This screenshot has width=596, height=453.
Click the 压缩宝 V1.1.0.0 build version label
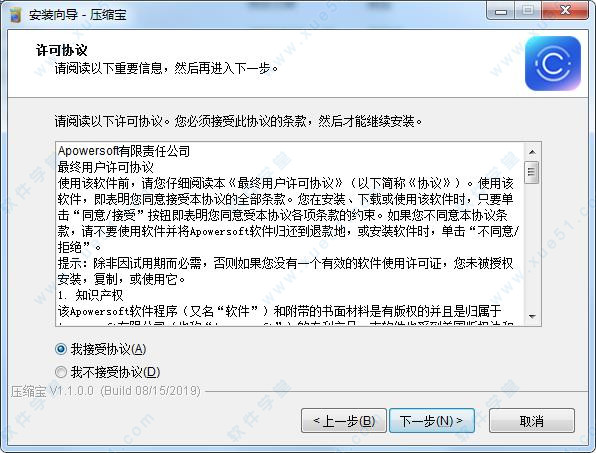pyautogui.click(x=105, y=391)
